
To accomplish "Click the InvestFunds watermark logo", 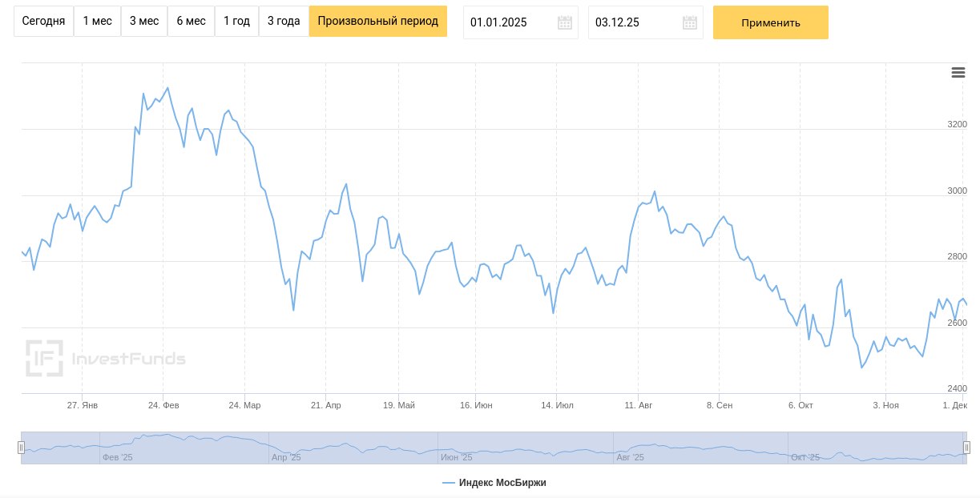I will point(105,358).
